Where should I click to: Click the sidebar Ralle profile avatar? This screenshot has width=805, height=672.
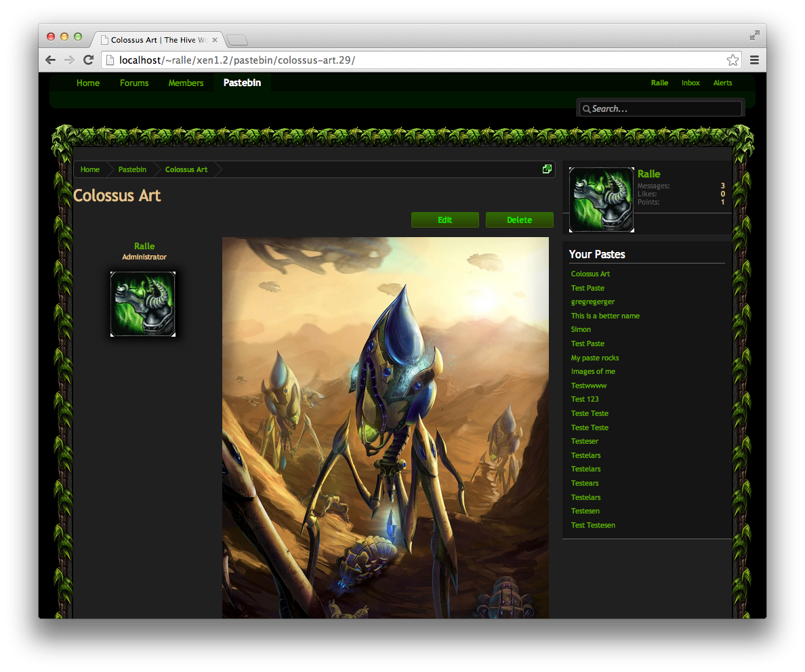pyautogui.click(x=602, y=200)
